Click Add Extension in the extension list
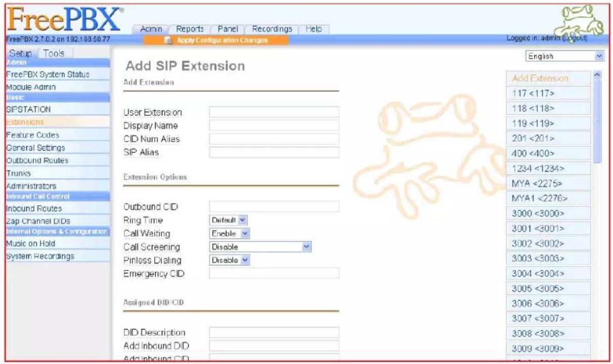This screenshot has height=364, width=613. (548, 78)
